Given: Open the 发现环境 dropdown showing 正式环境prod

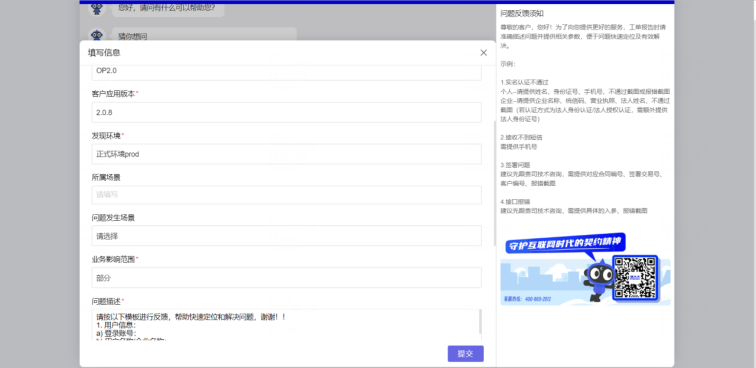Looking at the screenshot, I should click(286, 154).
